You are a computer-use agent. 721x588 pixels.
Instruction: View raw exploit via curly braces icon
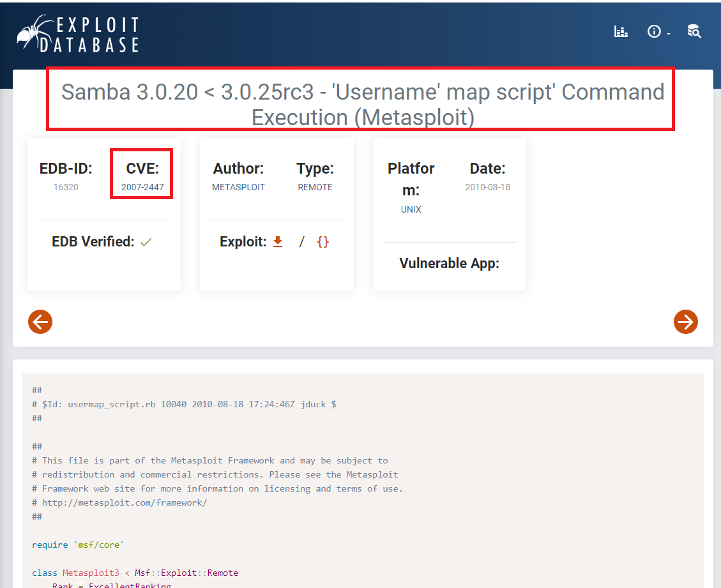click(x=323, y=242)
